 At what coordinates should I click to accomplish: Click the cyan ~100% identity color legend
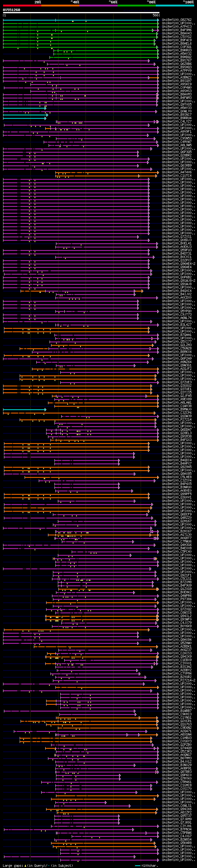175,6
